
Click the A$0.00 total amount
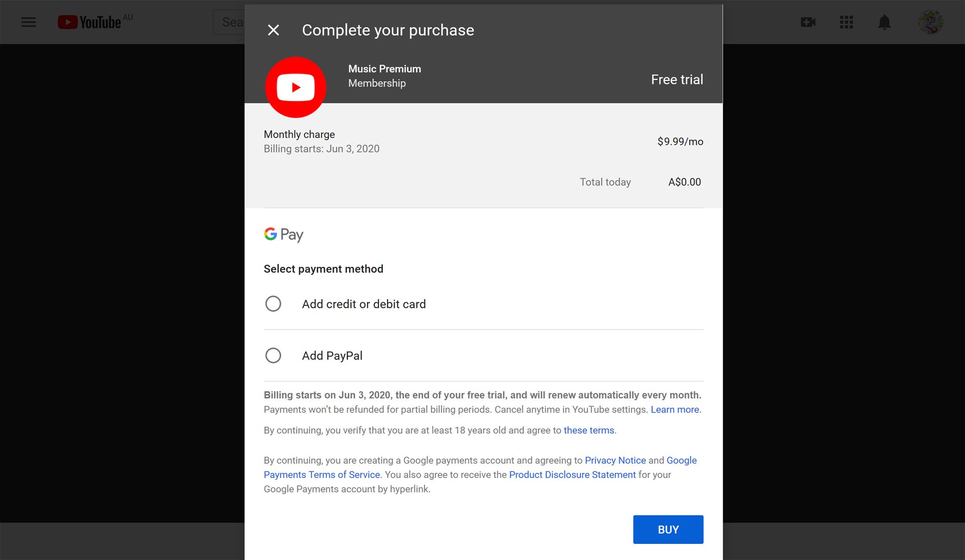pos(685,182)
